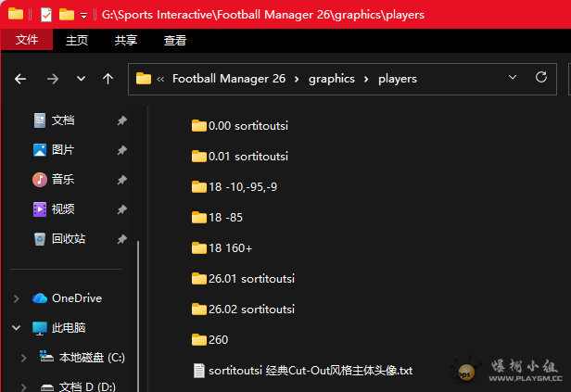The height and width of the screenshot is (392, 571).
Task: Select folder icon of 0.00 sortitoutsi
Action: pyautogui.click(x=198, y=126)
